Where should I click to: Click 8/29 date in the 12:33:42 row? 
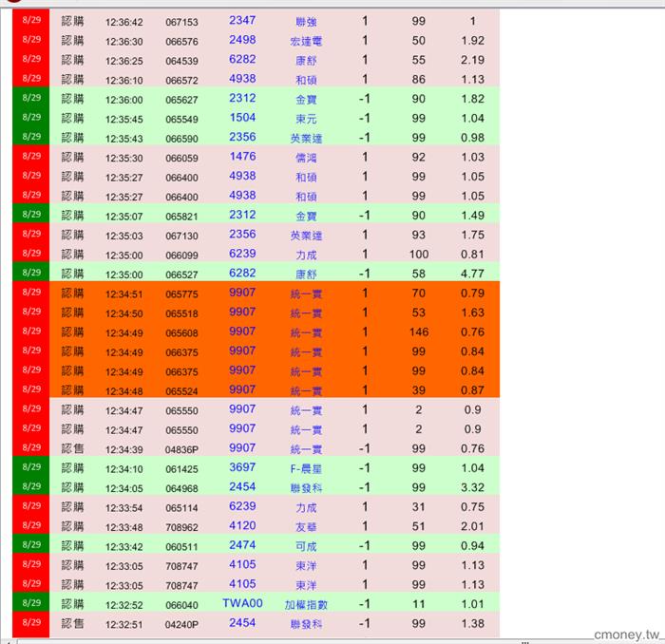[31, 544]
